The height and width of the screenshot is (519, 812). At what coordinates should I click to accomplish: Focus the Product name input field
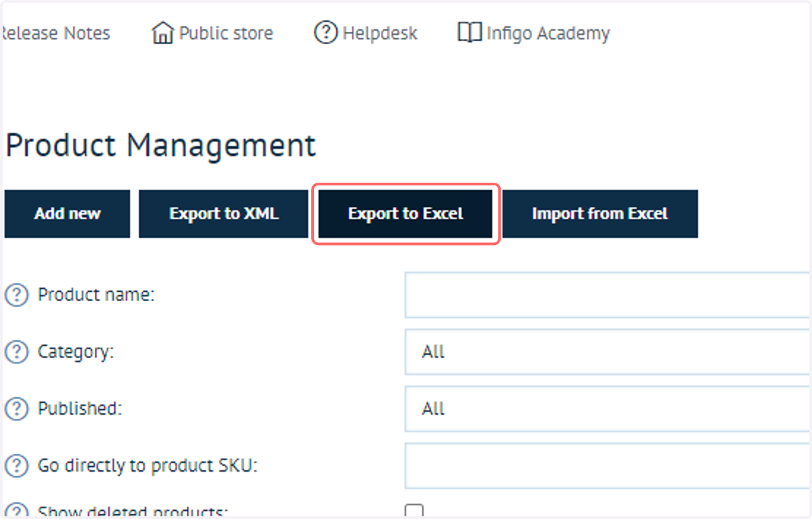pos(607,295)
